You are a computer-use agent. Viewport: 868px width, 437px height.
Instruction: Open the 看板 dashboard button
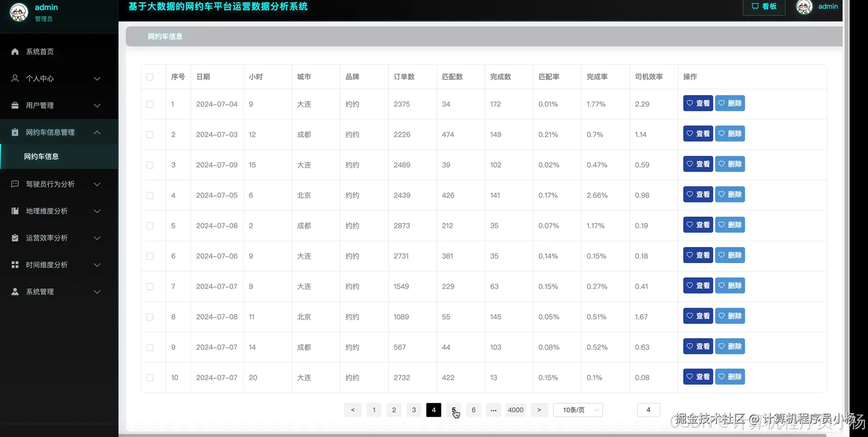[x=764, y=7]
